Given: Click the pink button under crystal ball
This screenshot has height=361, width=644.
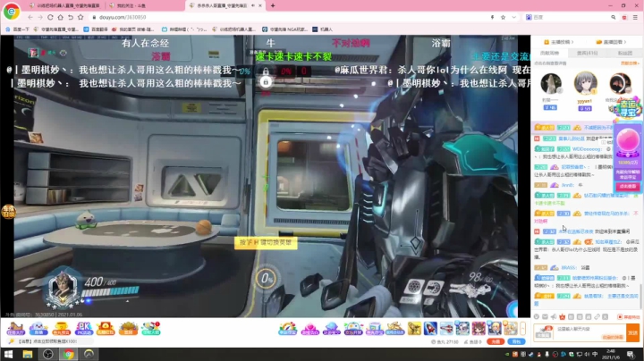Looking at the screenshot, I should pos(628,187).
